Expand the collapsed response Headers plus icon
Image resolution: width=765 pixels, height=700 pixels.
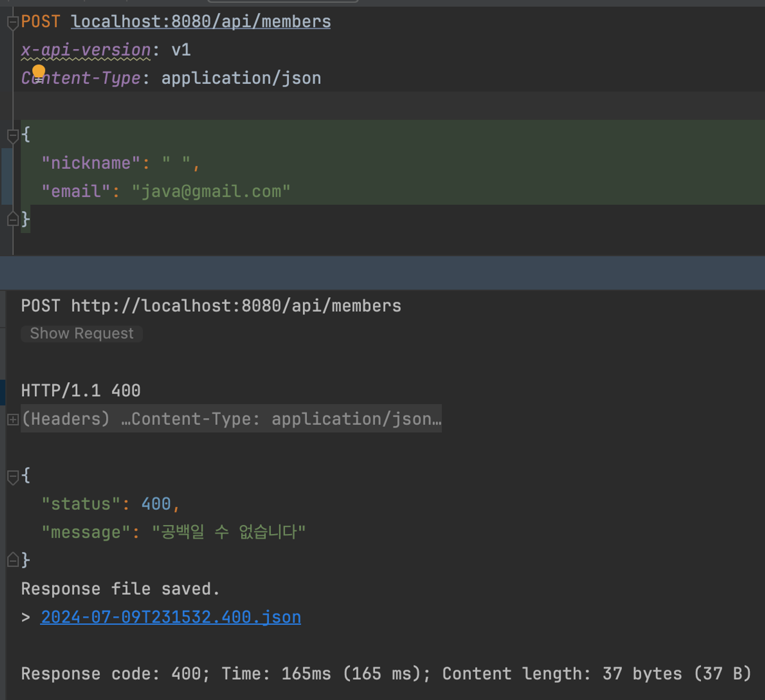(13, 419)
